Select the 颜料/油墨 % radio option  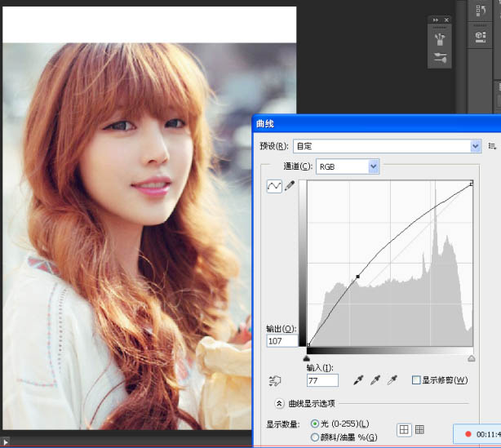tap(315, 437)
